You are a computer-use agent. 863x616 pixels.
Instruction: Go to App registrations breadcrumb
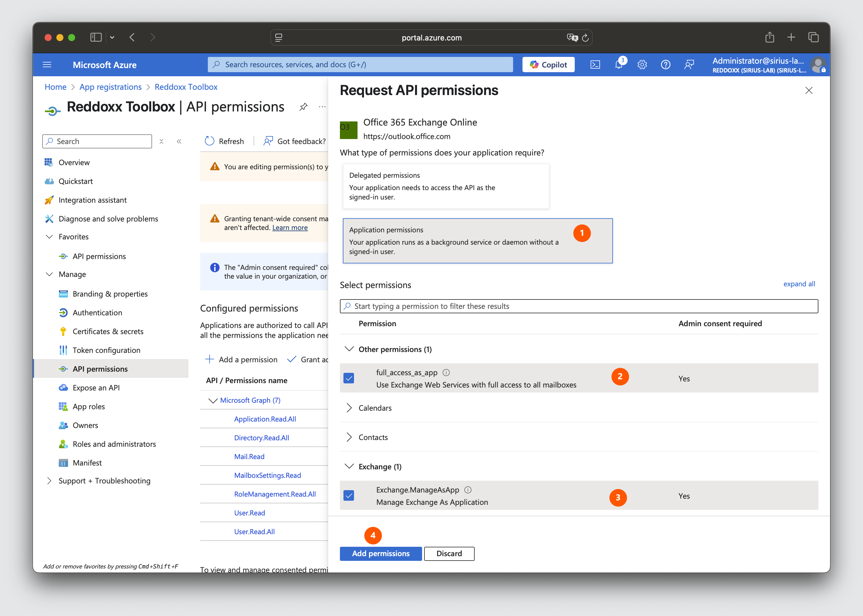pos(110,87)
